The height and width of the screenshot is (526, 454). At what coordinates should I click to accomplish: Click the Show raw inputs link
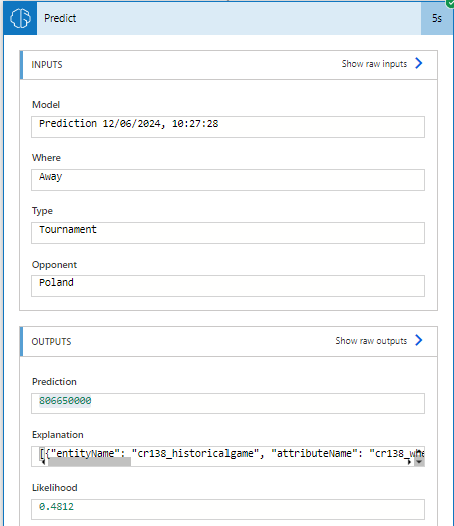pyautogui.click(x=374, y=64)
